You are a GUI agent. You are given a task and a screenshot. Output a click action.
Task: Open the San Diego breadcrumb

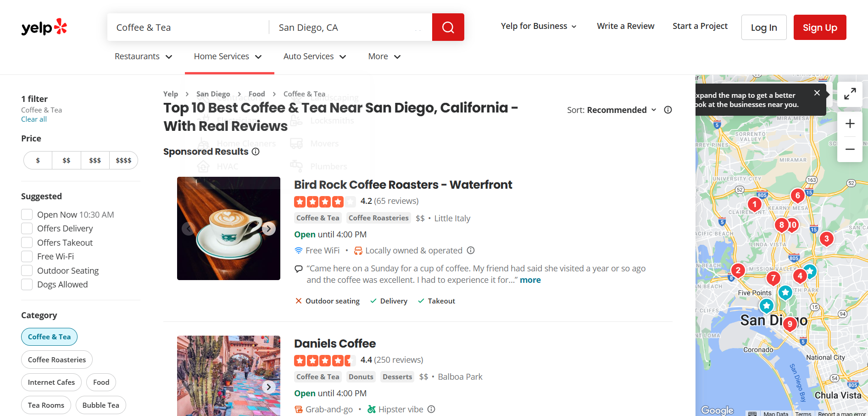point(213,94)
